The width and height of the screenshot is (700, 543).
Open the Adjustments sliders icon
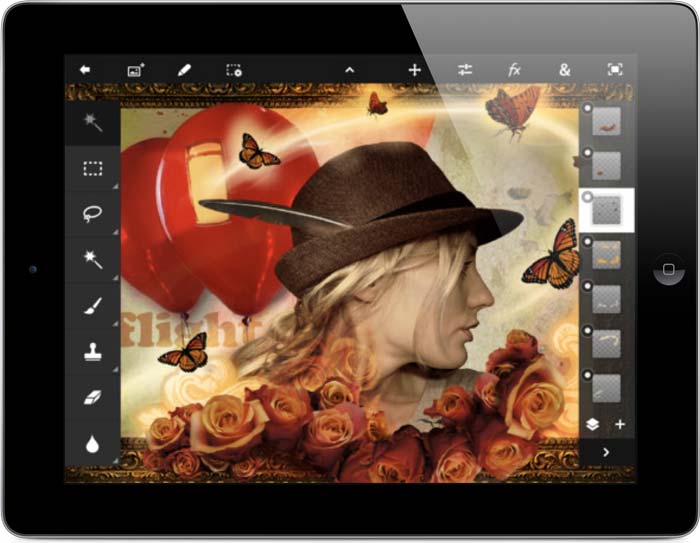465,70
